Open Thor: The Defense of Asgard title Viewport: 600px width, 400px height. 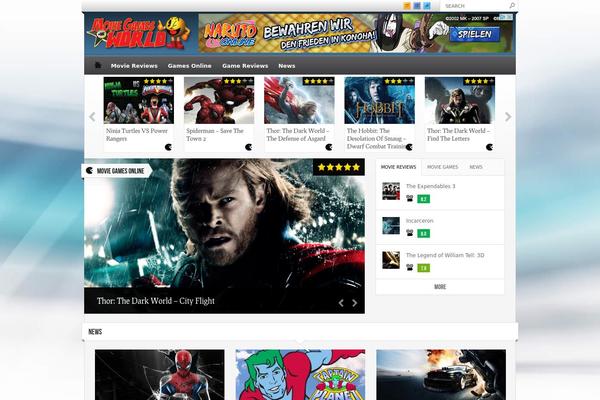click(x=298, y=135)
